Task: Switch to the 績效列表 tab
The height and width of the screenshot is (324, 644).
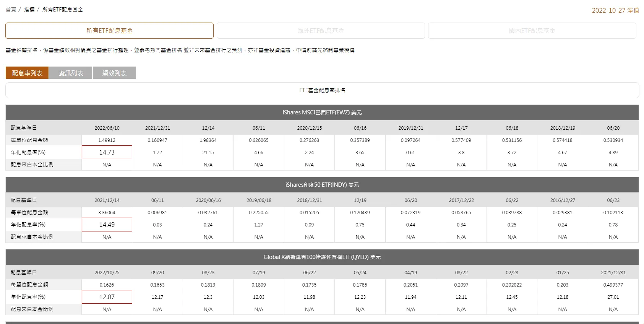Action: (114, 73)
